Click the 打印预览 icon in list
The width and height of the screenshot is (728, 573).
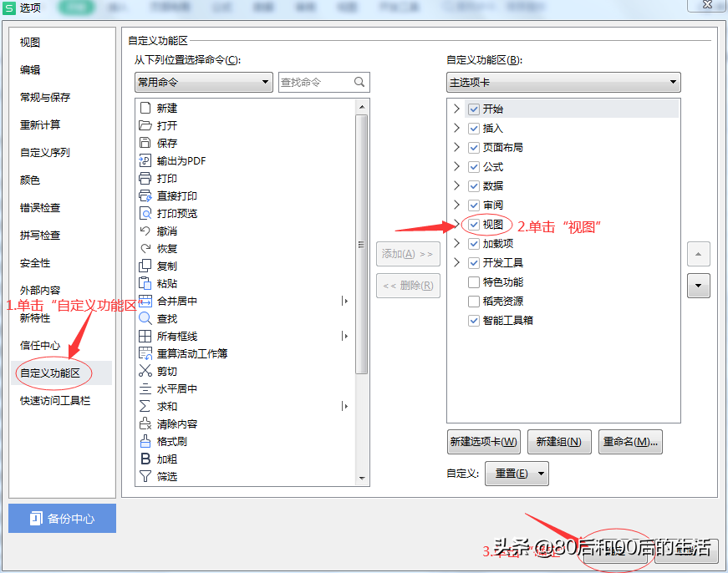(x=145, y=214)
